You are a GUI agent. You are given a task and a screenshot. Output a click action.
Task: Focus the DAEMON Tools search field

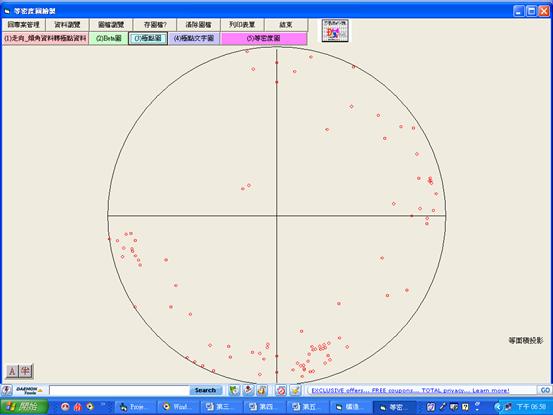click(x=119, y=390)
